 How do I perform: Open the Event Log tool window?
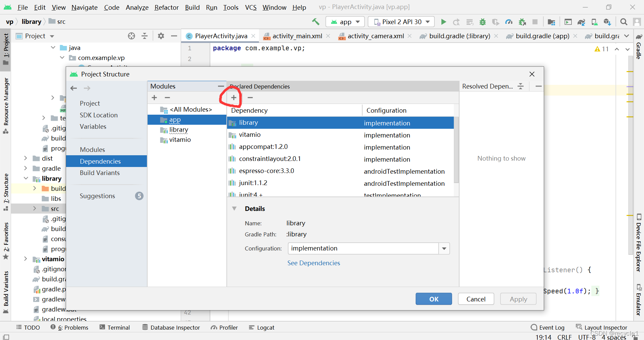pyautogui.click(x=548, y=328)
